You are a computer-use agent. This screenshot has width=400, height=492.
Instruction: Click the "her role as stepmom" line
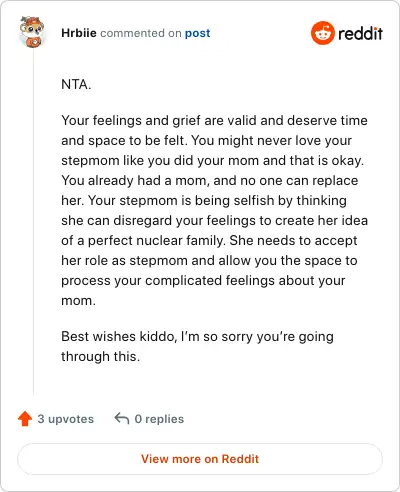coord(209,260)
